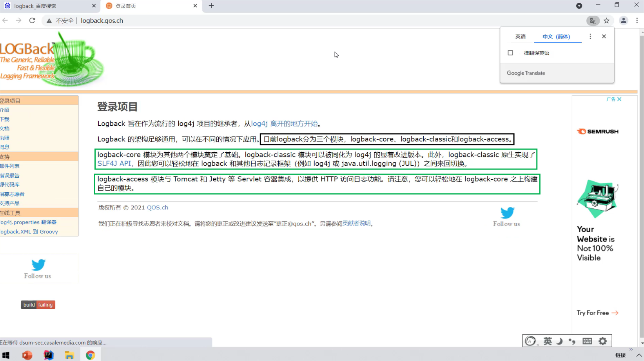Open the 错误报告 sidebar link

pos(10,175)
